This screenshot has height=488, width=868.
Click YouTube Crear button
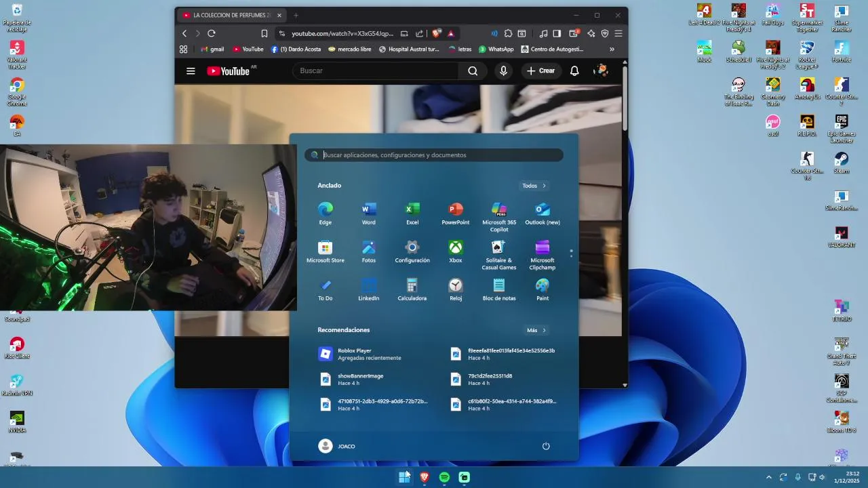click(x=540, y=70)
